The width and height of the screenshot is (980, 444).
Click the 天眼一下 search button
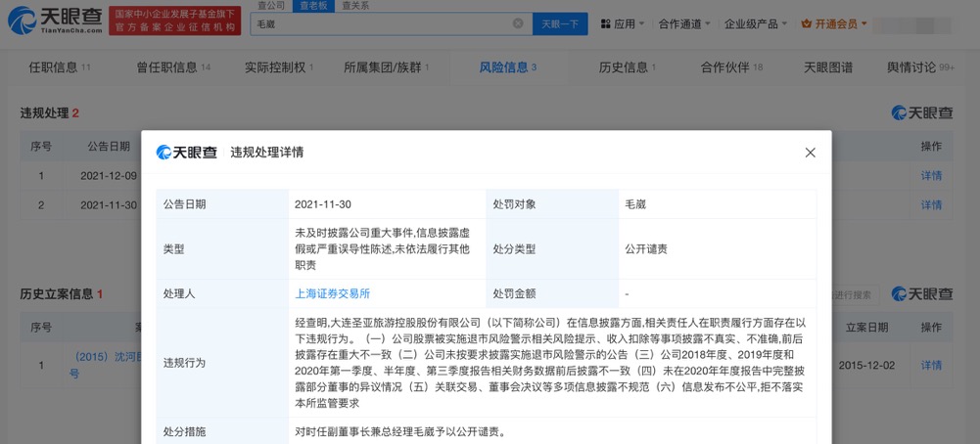(x=560, y=23)
